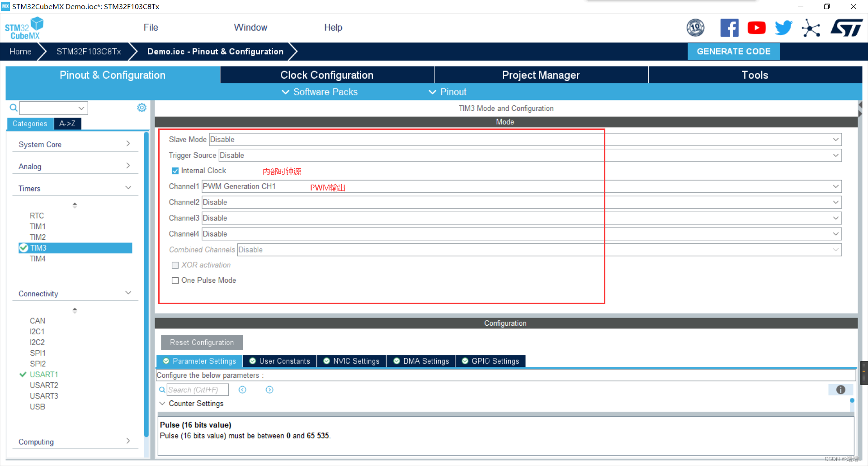Click the Timers list sort arrows
The image size is (868, 466).
(75, 205)
